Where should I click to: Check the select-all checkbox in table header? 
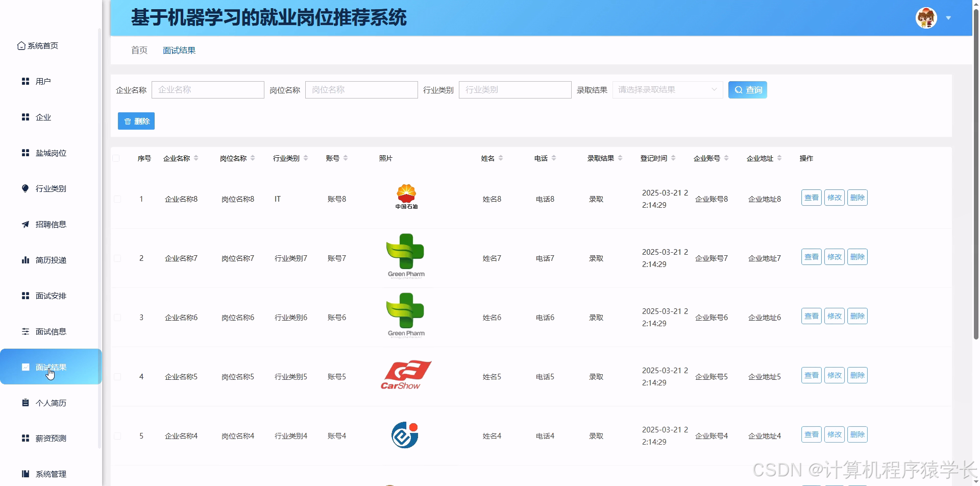(x=117, y=158)
